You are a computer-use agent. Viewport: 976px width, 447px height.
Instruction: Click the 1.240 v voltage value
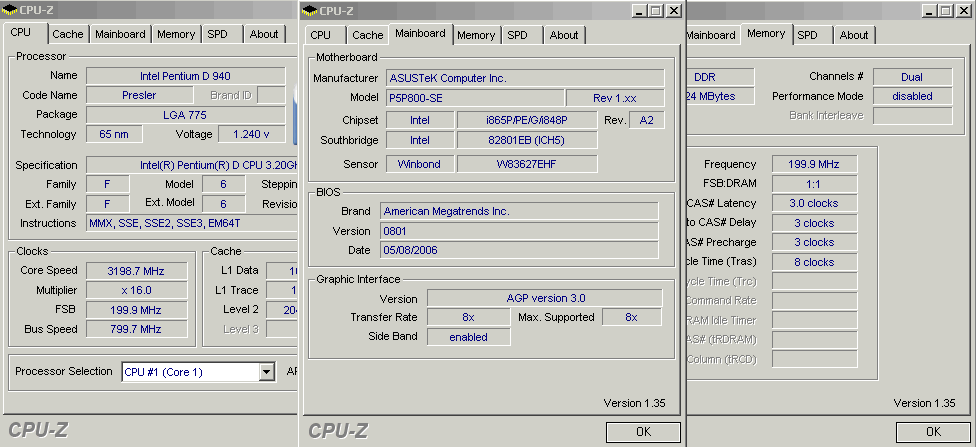click(x=251, y=134)
